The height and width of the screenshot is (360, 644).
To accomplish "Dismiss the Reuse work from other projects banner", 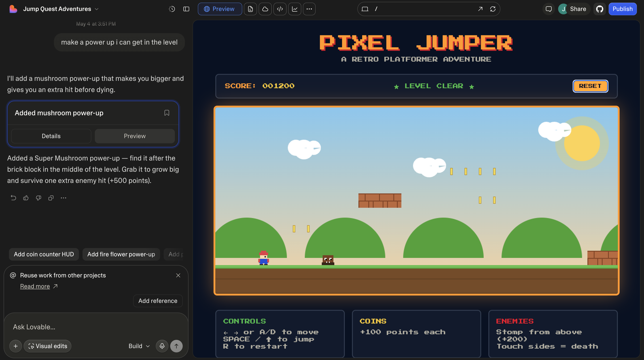I will 178,275.
